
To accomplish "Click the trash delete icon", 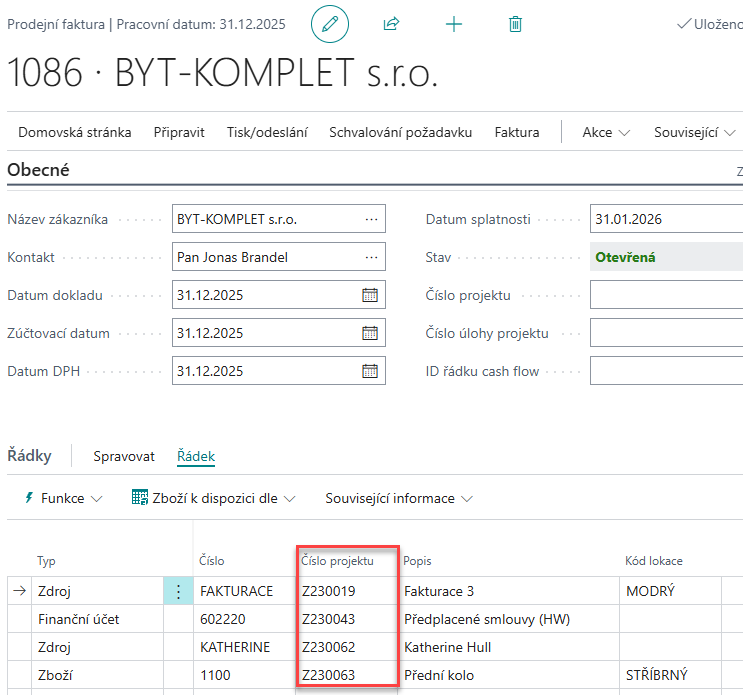I will [x=515, y=24].
